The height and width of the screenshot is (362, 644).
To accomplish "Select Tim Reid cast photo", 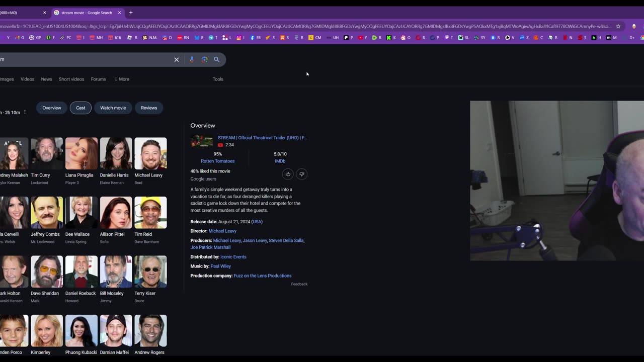I will 150,212.
